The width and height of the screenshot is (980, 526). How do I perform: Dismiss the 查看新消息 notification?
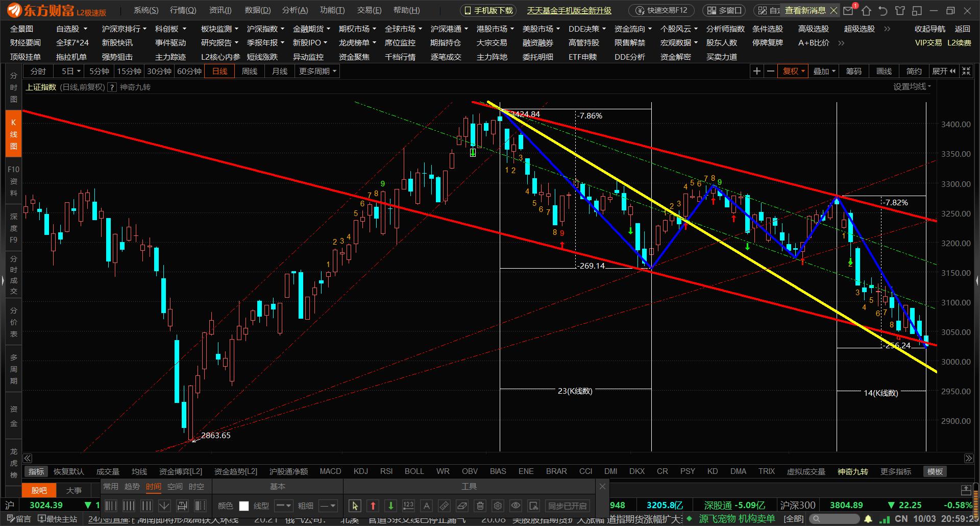[834, 10]
